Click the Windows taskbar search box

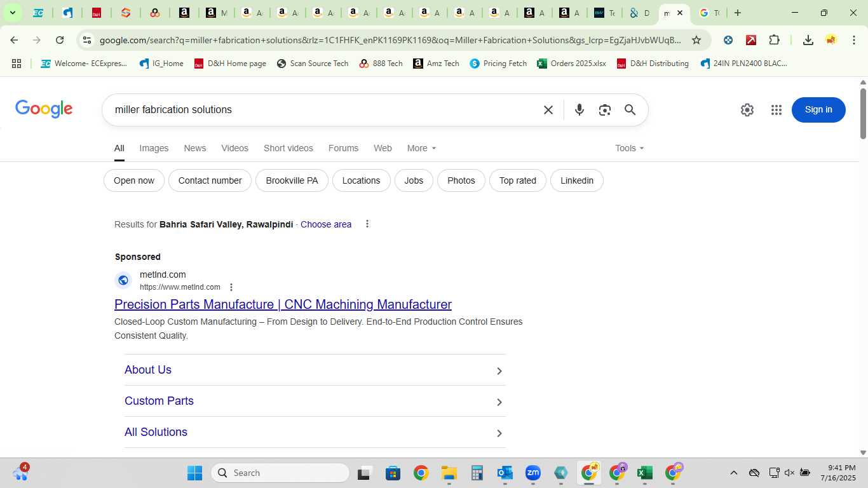tap(280, 473)
